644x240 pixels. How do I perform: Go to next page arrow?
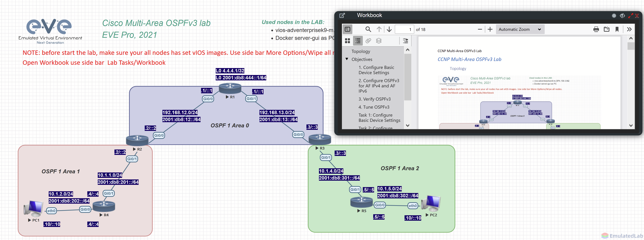(x=389, y=29)
